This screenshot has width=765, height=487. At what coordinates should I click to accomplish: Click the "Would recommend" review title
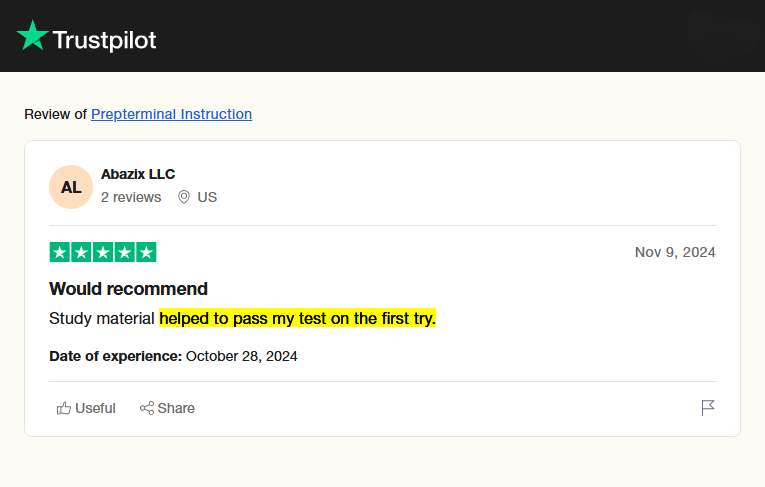(128, 289)
